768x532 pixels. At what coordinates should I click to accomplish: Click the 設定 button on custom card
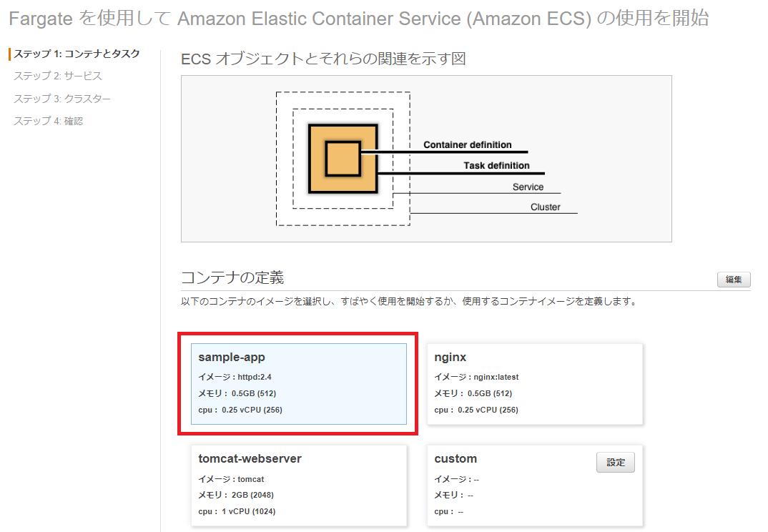[x=615, y=462]
